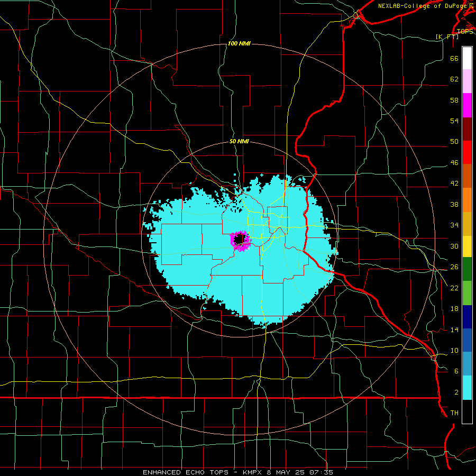Click the dark red 54 kft swatch
This screenshot has width=476, height=476.
point(467,129)
